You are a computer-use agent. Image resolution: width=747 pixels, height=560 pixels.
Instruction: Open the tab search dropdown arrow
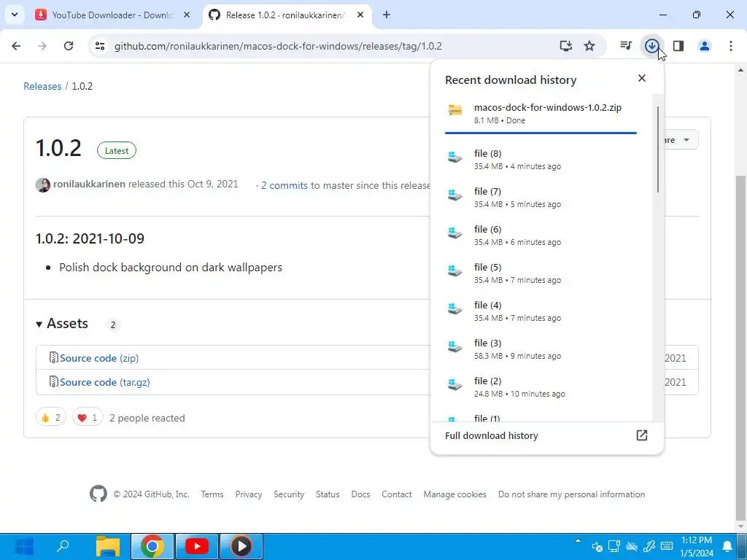point(15,15)
